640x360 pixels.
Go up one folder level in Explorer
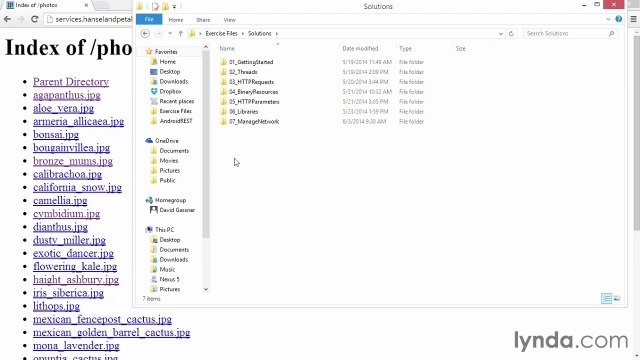[180, 33]
